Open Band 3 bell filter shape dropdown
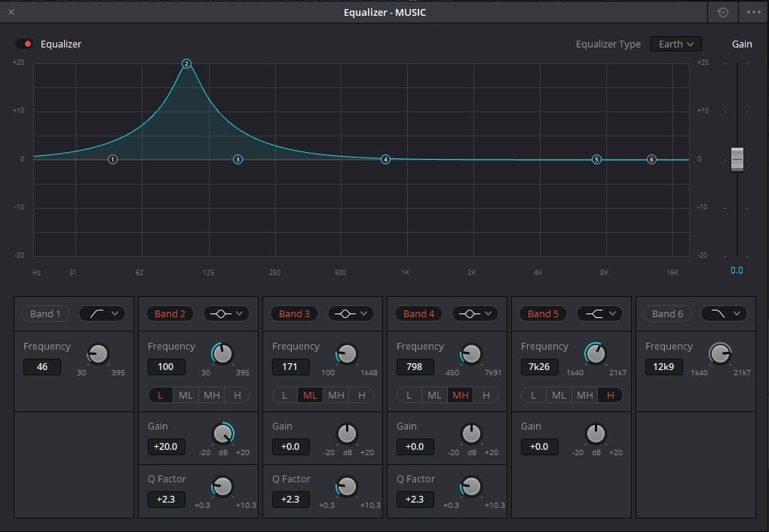Screen dimensions: 769x532 (351, 313)
